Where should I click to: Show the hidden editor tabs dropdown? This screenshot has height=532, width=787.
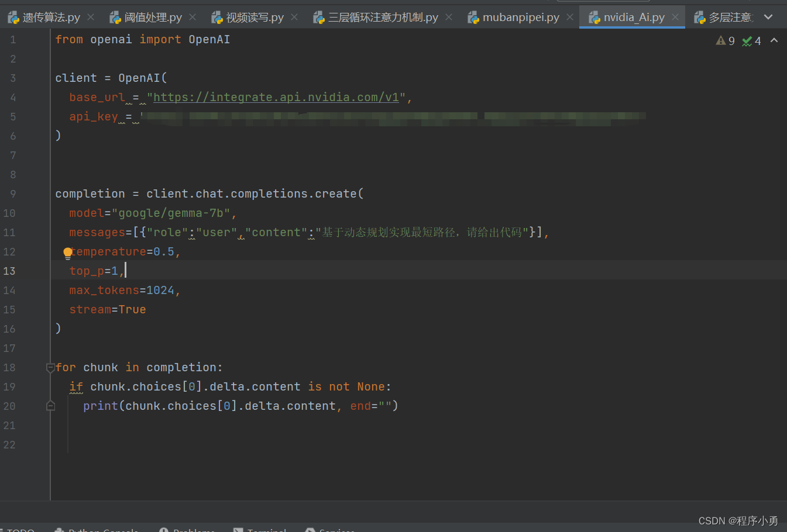tap(768, 17)
